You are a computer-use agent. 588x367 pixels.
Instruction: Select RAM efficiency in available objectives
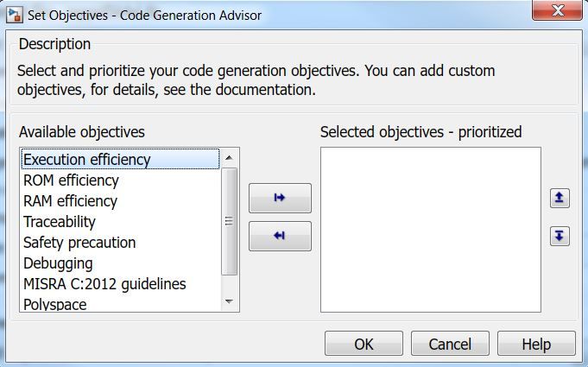tap(70, 201)
